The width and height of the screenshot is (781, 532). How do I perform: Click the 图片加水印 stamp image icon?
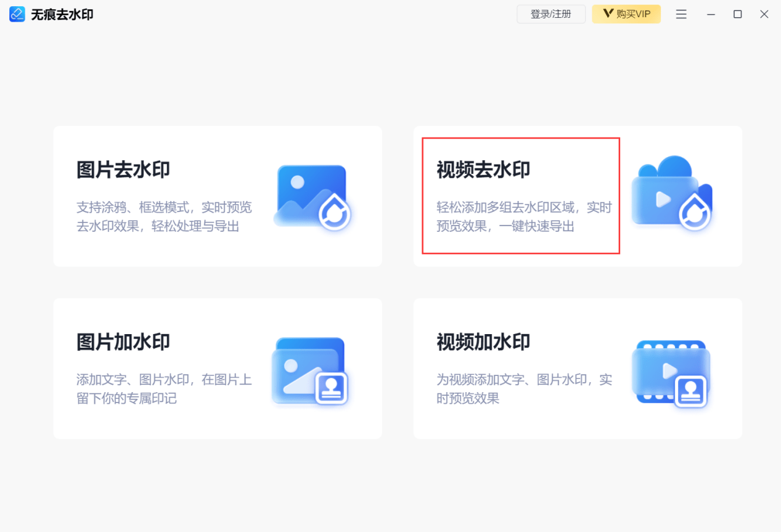point(311,371)
